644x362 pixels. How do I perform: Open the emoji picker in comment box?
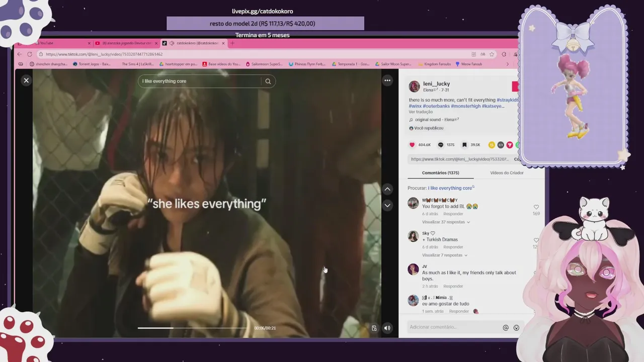[x=516, y=328]
